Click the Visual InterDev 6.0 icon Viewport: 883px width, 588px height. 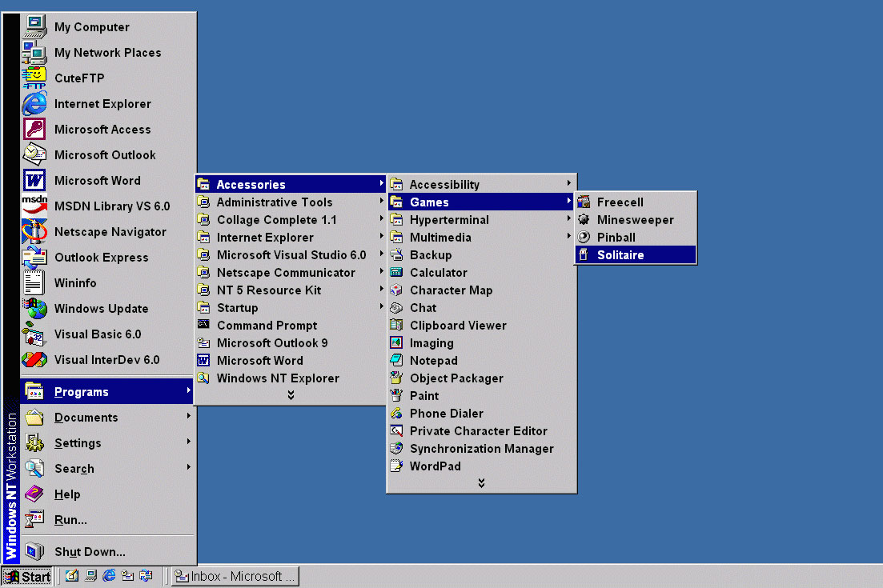(x=34, y=359)
